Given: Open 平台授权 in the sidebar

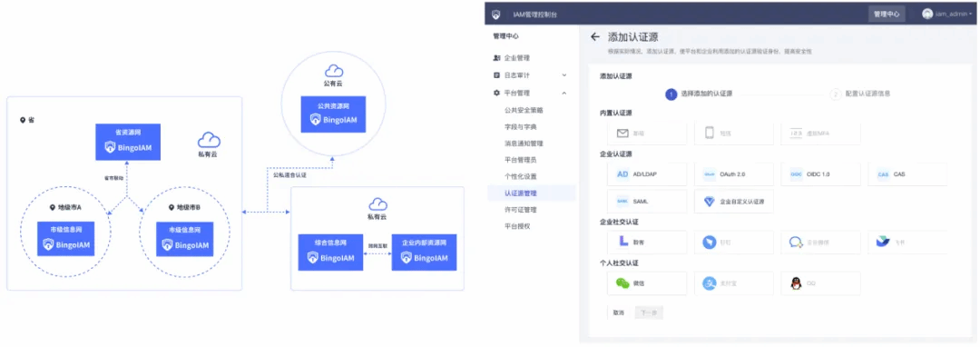Looking at the screenshot, I should click(x=517, y=226).
